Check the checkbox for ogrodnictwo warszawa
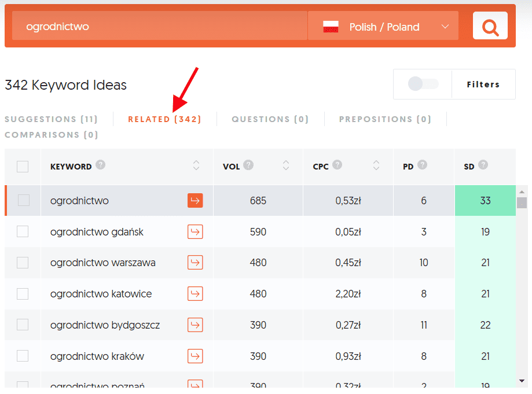Screen dimensions: 532x394 22,262
